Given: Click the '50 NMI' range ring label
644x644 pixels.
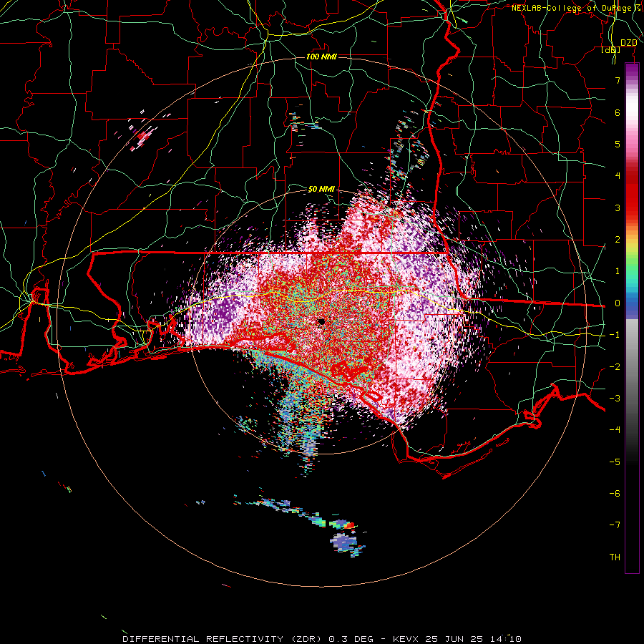Looking at the screenshot, I should point(321,190).
